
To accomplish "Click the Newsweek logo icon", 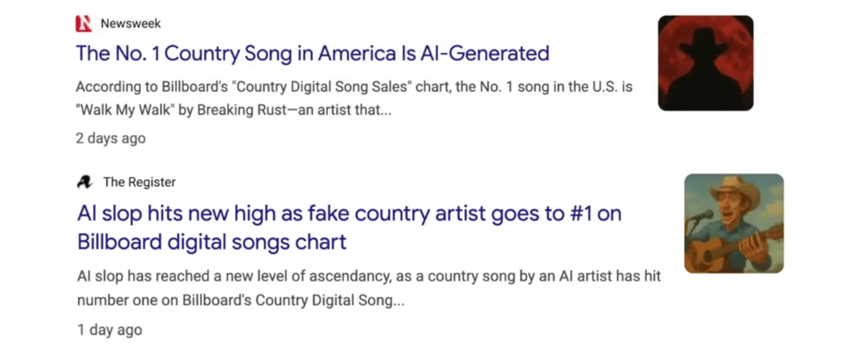I will pyautogui.click(x=84, y=23).
